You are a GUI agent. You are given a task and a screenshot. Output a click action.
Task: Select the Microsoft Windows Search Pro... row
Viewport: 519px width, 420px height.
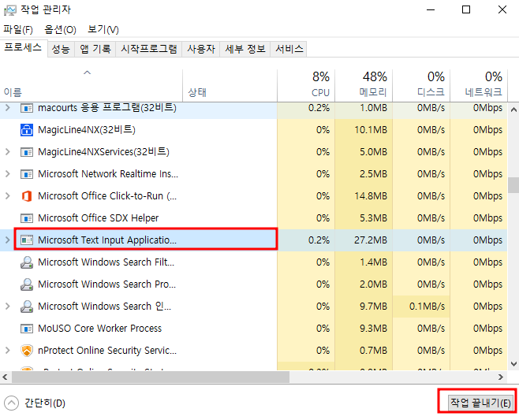(x=253, y=284)
